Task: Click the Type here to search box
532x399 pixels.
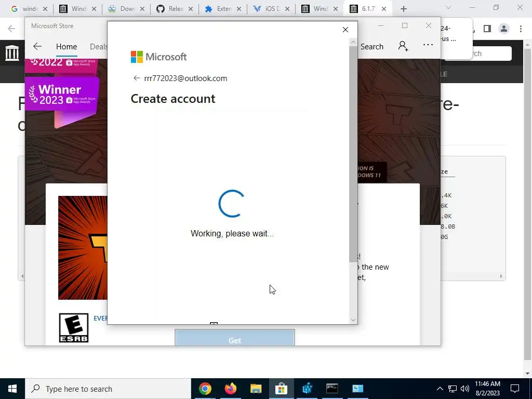Action: click(108, 389)
